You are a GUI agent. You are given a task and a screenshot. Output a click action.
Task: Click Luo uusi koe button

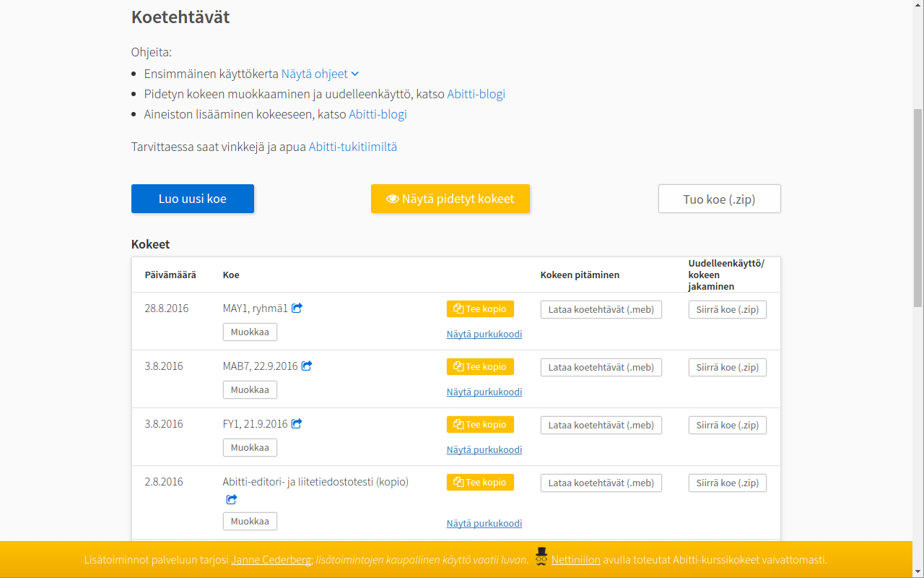point(193,199)
